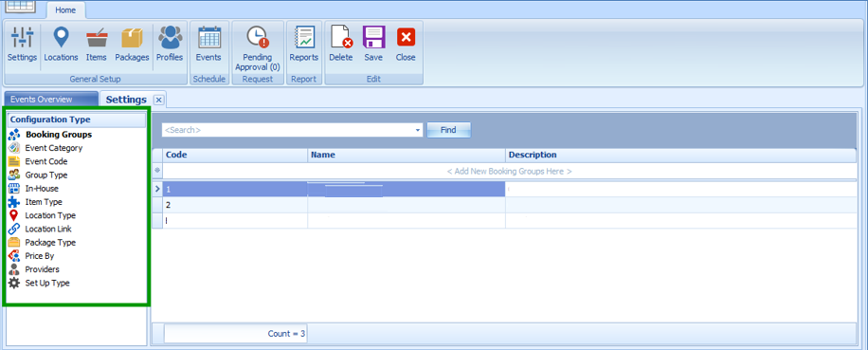
Task: Click the Count = 3 footer cell
Action: click(x=235, y=333)
